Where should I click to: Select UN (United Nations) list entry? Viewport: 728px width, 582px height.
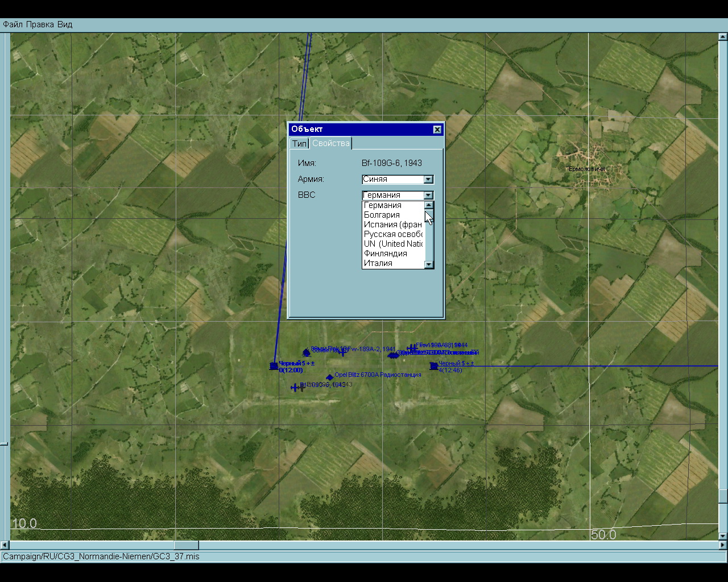pos(393,244)
